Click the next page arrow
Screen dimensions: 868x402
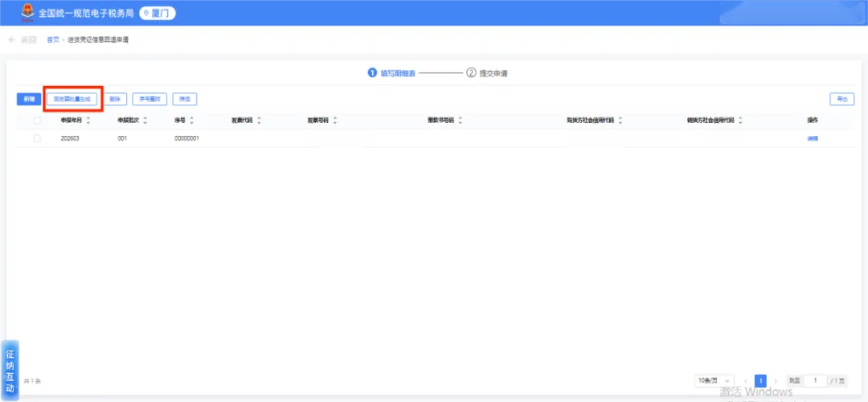[x=776, y=380]
